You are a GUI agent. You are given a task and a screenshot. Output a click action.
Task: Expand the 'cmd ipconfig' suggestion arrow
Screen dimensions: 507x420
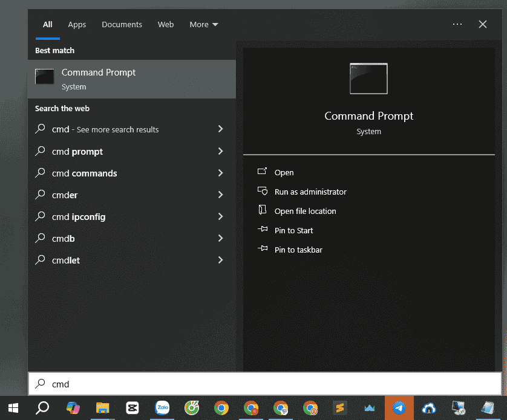coord(220,216)
